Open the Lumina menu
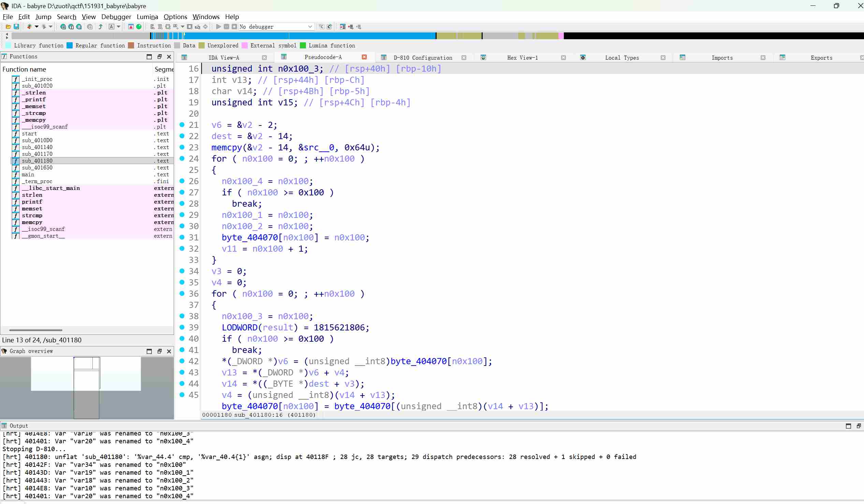 (x=147, y=17)
